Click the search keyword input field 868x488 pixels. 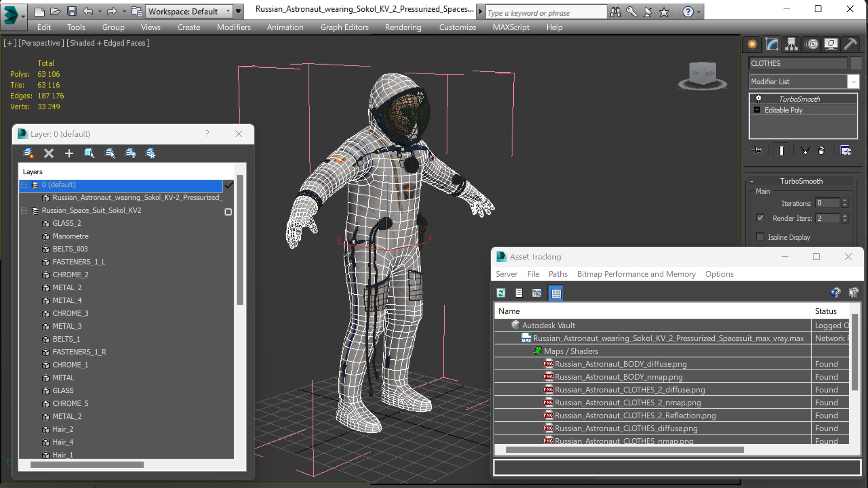click(x=546, y=13)
